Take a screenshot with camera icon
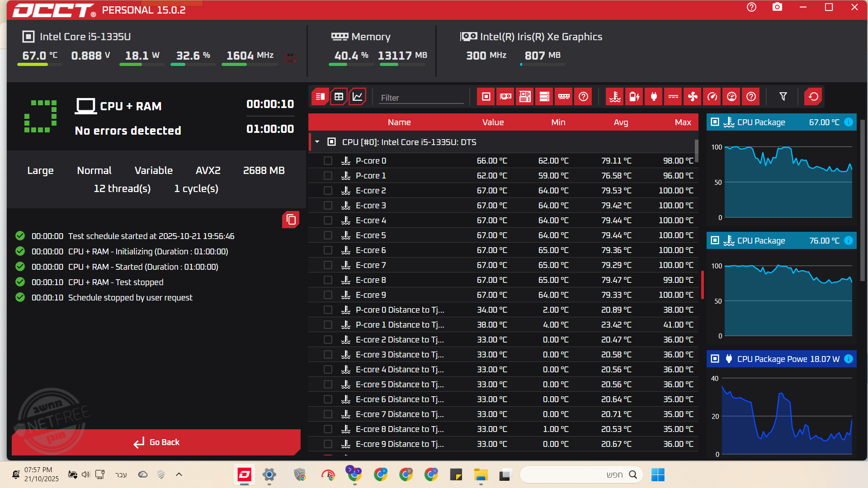Viewport: 868px width, 488px height. coord(777,7)
